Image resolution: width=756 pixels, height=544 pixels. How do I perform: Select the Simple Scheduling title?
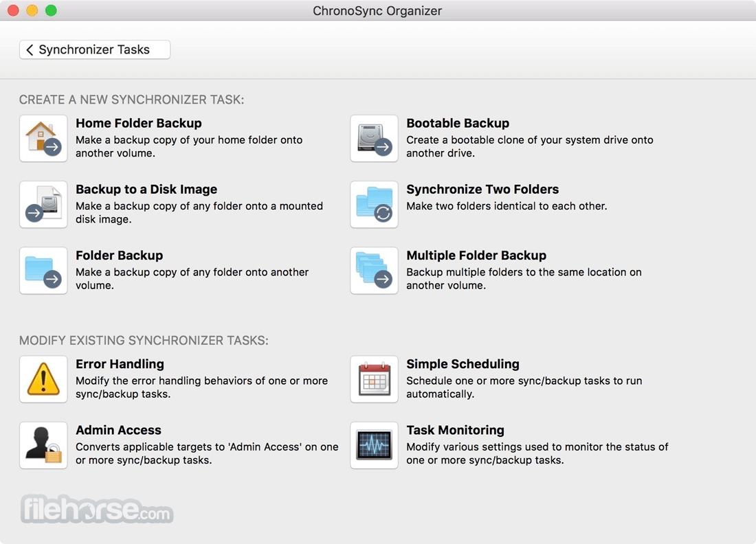(463, 364)
